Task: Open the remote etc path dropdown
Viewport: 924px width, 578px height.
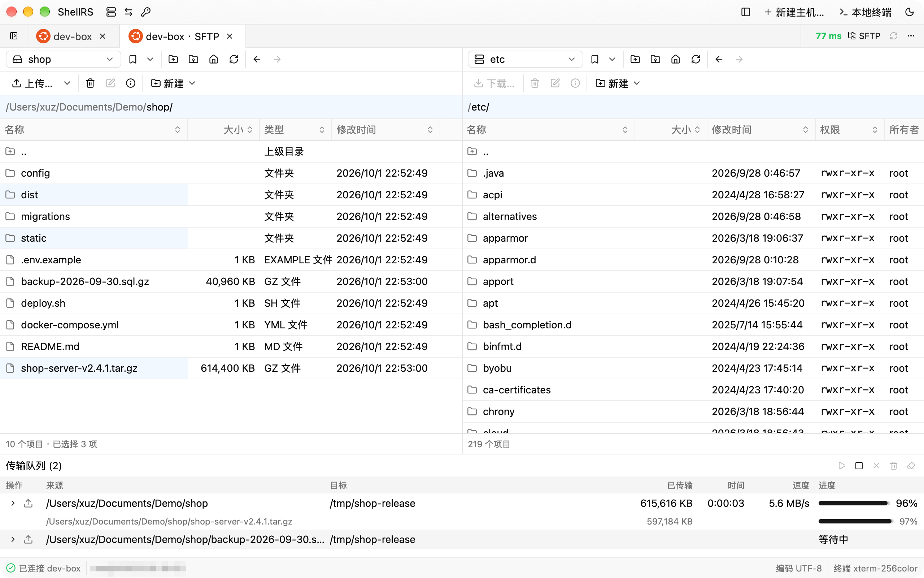Action: pos(526,59)
